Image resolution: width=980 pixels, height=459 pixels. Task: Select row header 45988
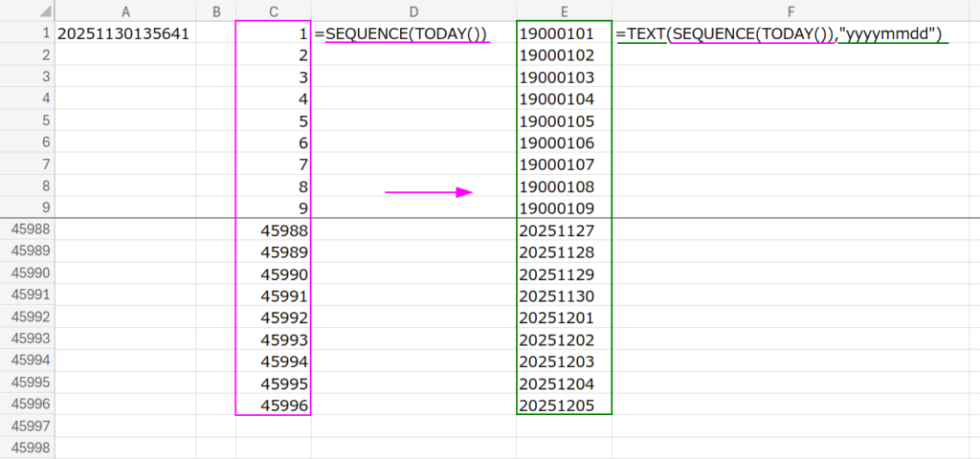[27, 230]
